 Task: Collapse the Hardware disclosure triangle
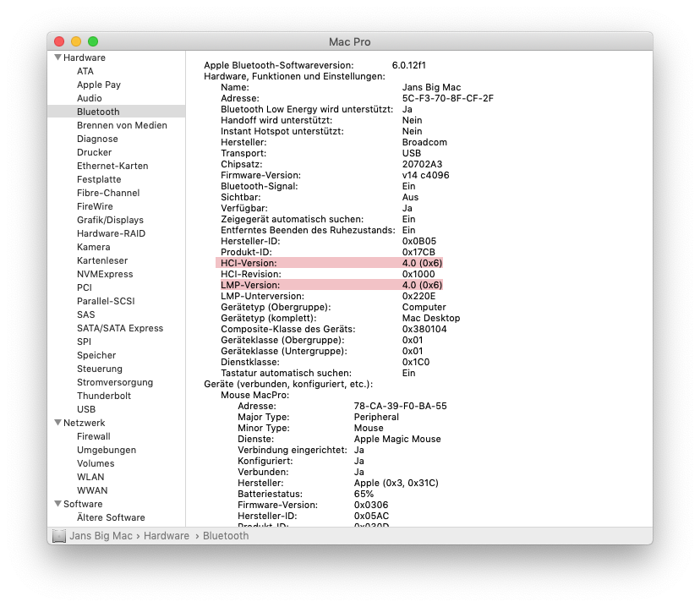tap(57, 57)
